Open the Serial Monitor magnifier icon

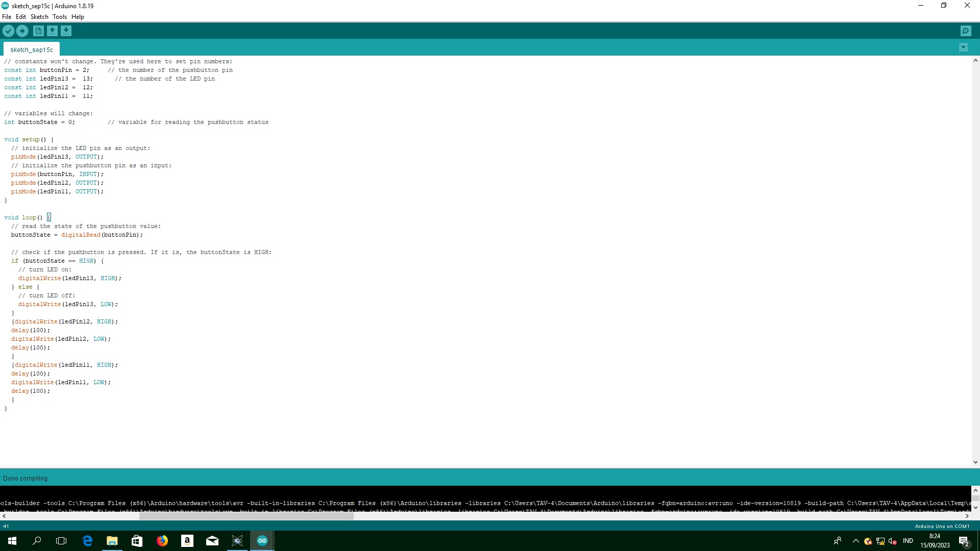point(966,31)
